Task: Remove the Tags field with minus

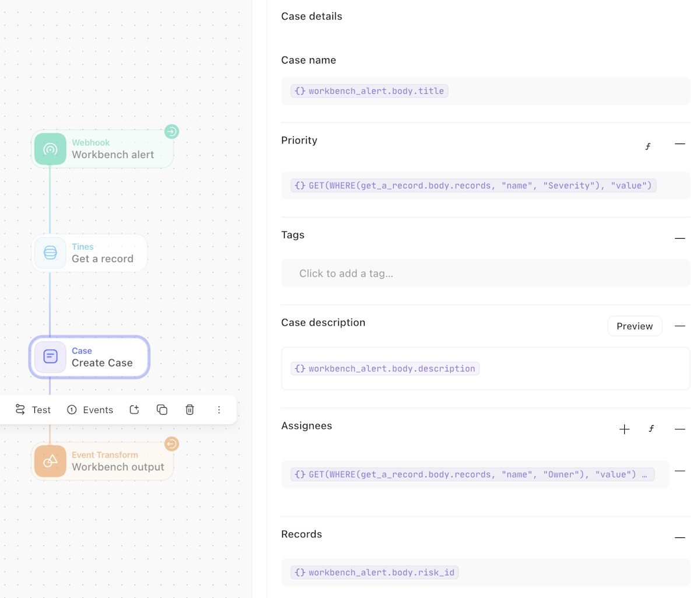Action: pyautogui.click(x=680, y=238)
